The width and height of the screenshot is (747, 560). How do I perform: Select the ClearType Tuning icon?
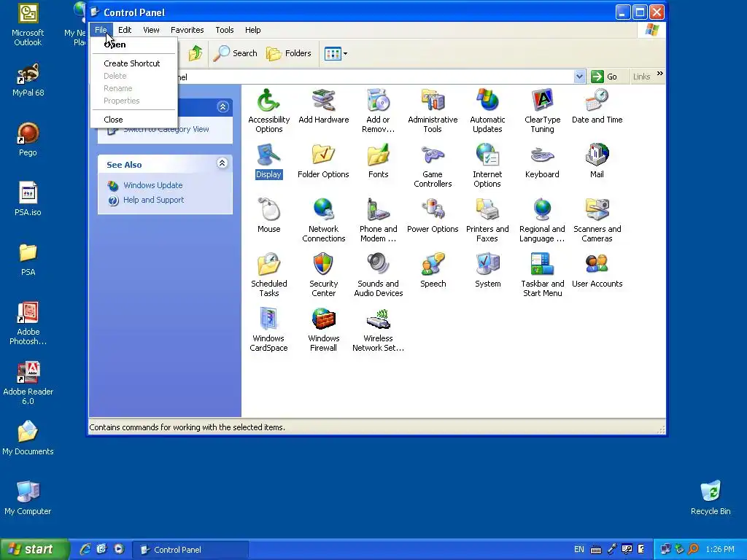pyautogui.click(x=542, y=111)
